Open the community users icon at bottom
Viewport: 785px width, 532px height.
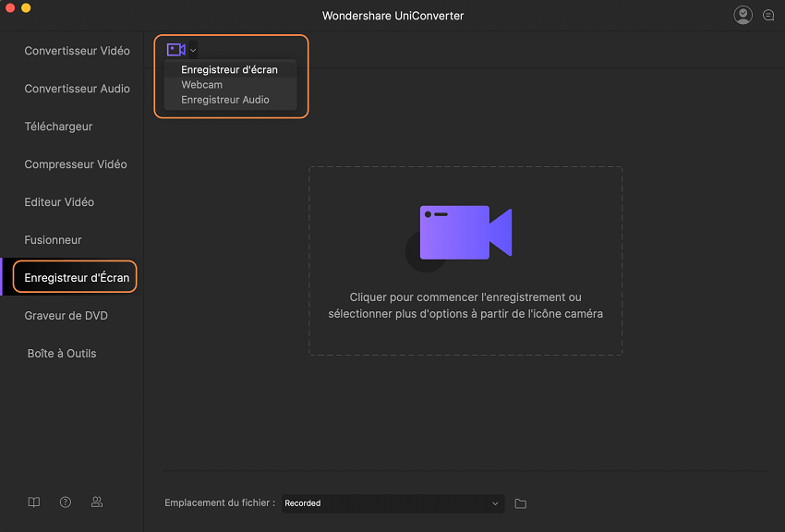pos(97,502)
